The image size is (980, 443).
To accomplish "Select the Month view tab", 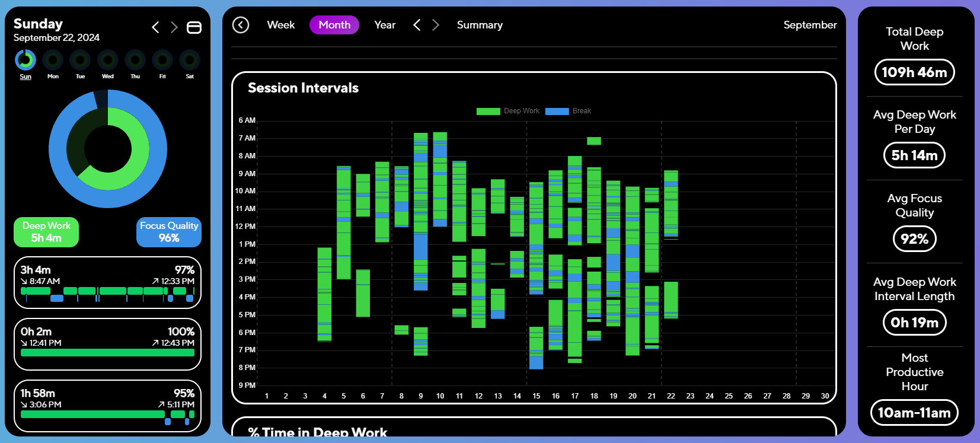I will coord(334,25).
